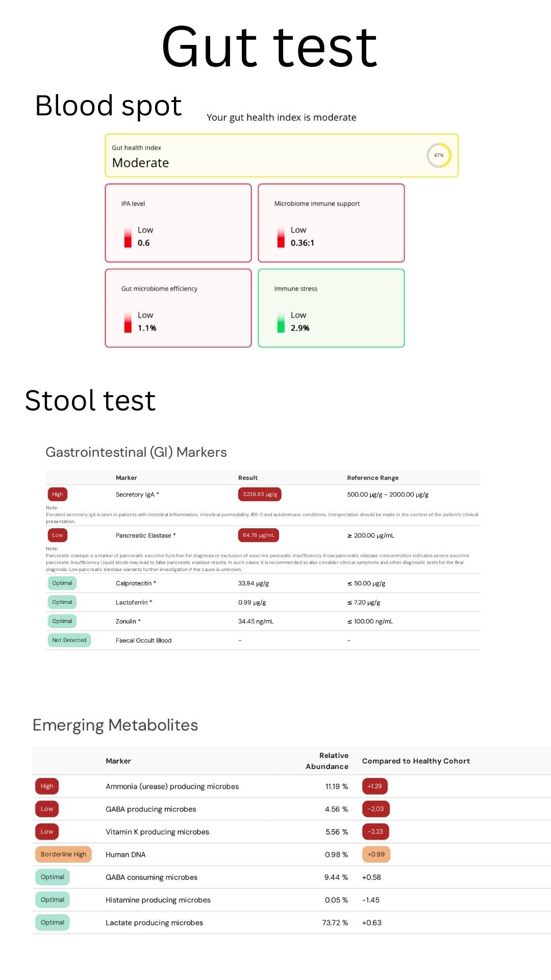Image resolution: width=551 pixels, height=980 pixels.
Task: Click the red bar in Microbiome immune support
Action: pos(281,237)
